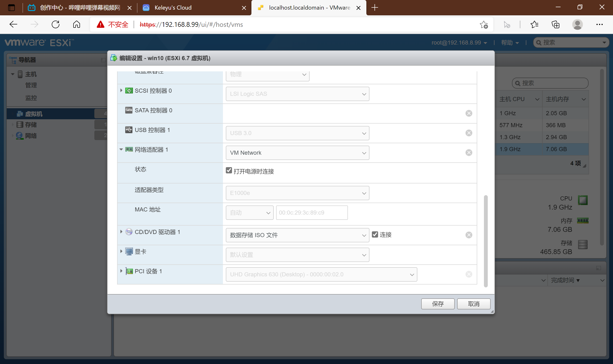This screenshot has height=364, width=613.
Task: Open the browser profile avatar
Action: [578, 24]
